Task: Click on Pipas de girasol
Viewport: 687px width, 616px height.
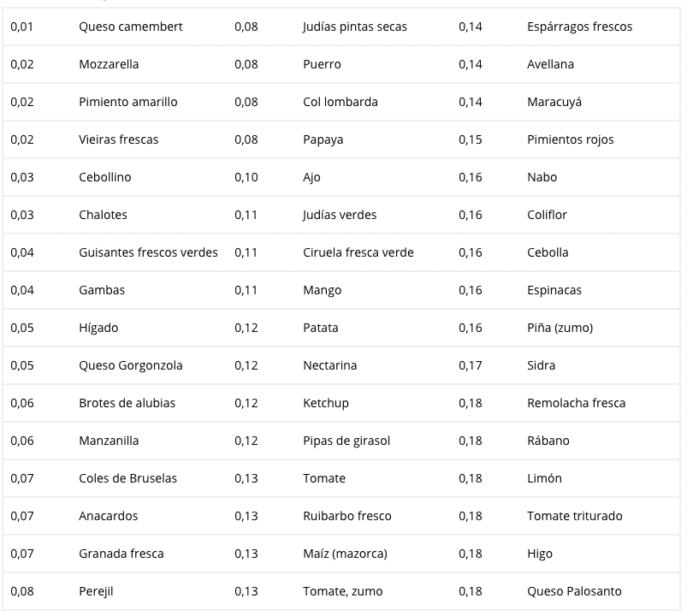Action: tap(346, 441)
